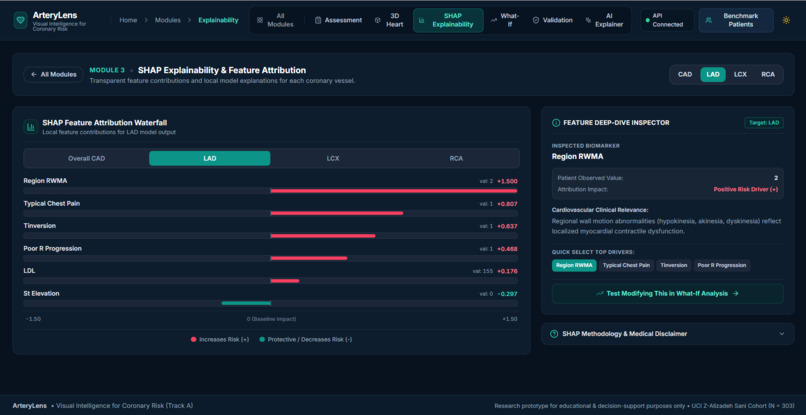Image resolution: width=806 pixels, height=415 pixels.
Task: Click the +0.807 SHAP value text
Action: tap(507, 204)
